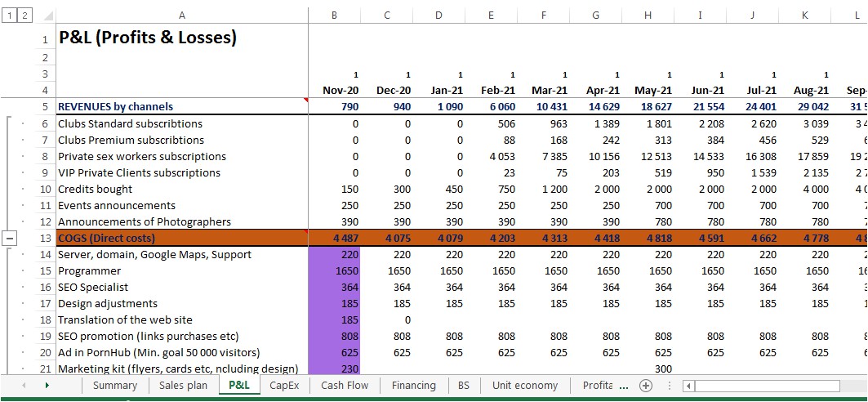Select Clubs Standard subscribtions cell
The image size is (868, 402).
pos(181,123)
